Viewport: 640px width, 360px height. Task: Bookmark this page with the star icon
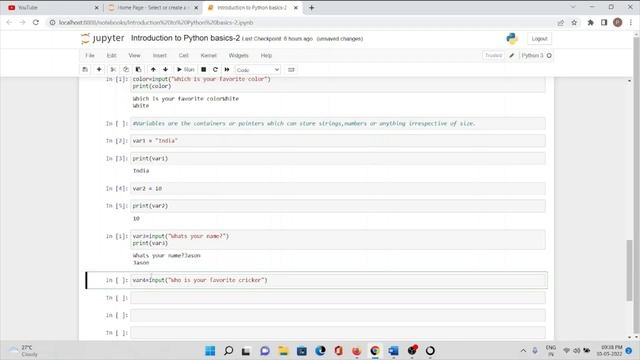[x=574, y=22]
